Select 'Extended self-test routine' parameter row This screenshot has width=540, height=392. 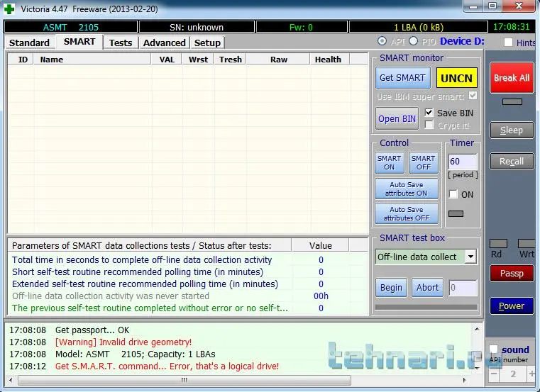click(188, 284)
